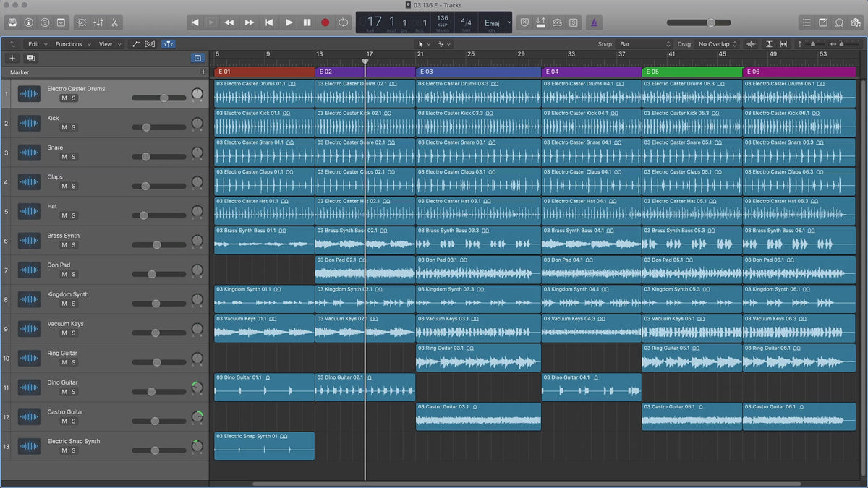Open the Mixer from the toolbar
The image size is (868, 488).
pos(98,22)
